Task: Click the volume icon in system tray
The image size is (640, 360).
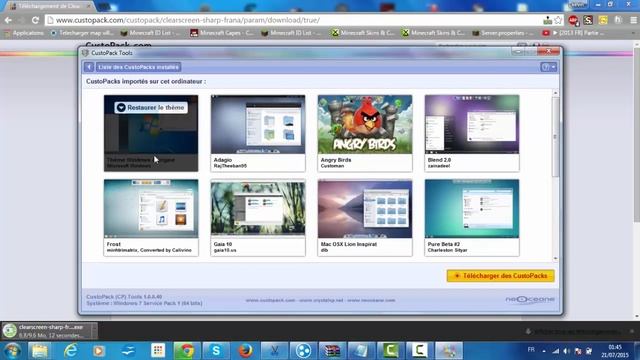Action: pos(567,351)
